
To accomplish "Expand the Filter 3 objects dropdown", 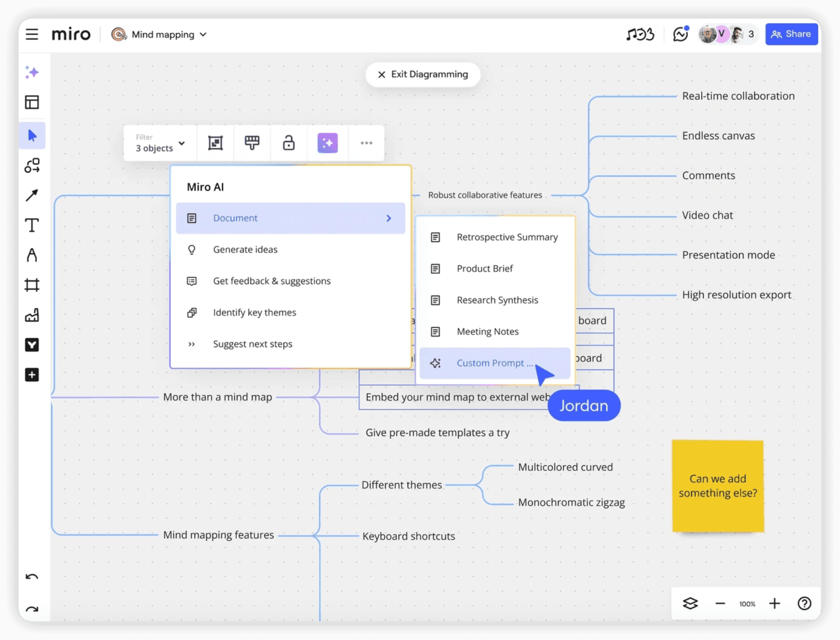I will [160, 143].
